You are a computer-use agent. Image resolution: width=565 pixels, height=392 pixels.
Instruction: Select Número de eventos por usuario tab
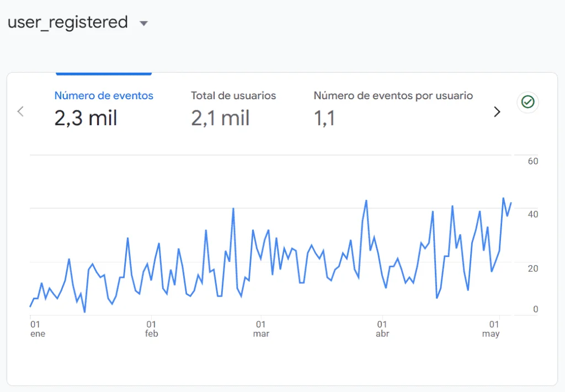(393, 95)
